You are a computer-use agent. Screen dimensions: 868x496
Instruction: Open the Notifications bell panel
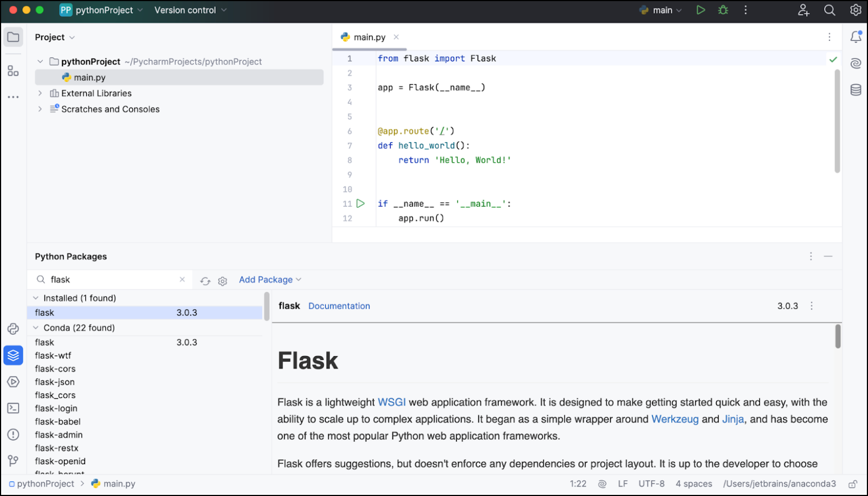pyautogui.click(x=856, y=36)
